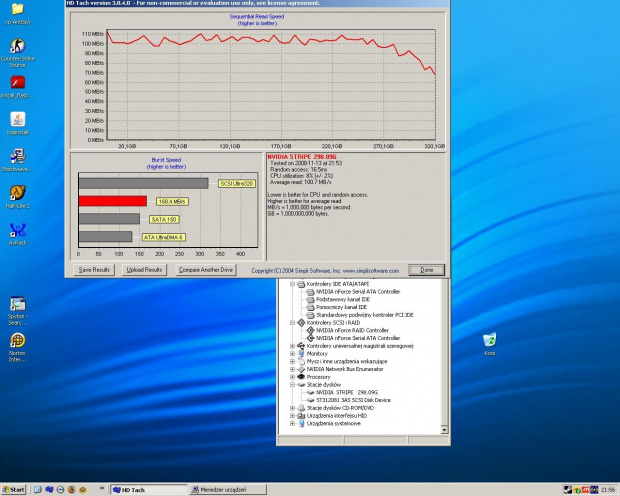Select NVIDIA nForce Serial ATA Controller under IDE
Viewport: 620px width, 496px height.
pyautogui.click(x=358, y=292)
